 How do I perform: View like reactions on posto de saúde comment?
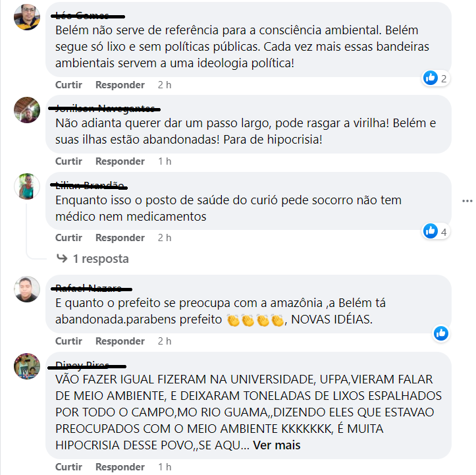(436, 231)
